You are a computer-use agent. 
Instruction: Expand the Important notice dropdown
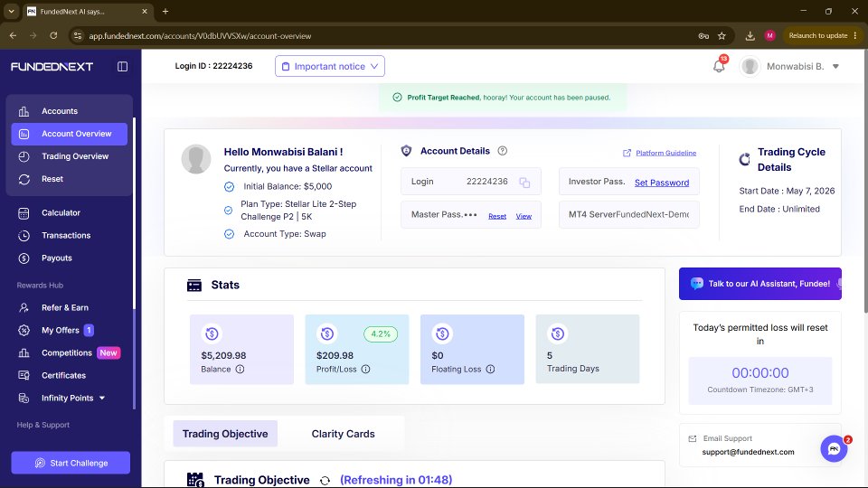tap(330, 66)
